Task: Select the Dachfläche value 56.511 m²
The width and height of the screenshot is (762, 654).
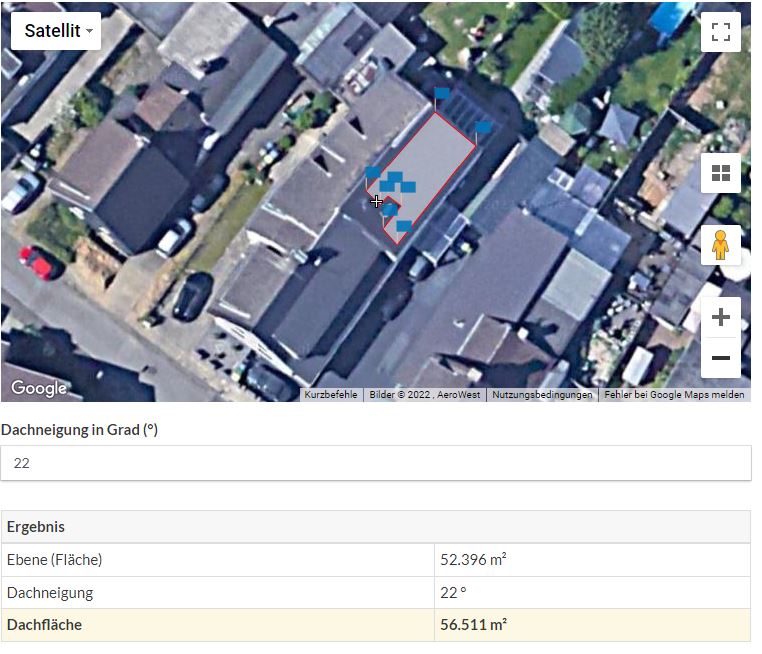Action: pyautogui.click(x=473, y=624)
